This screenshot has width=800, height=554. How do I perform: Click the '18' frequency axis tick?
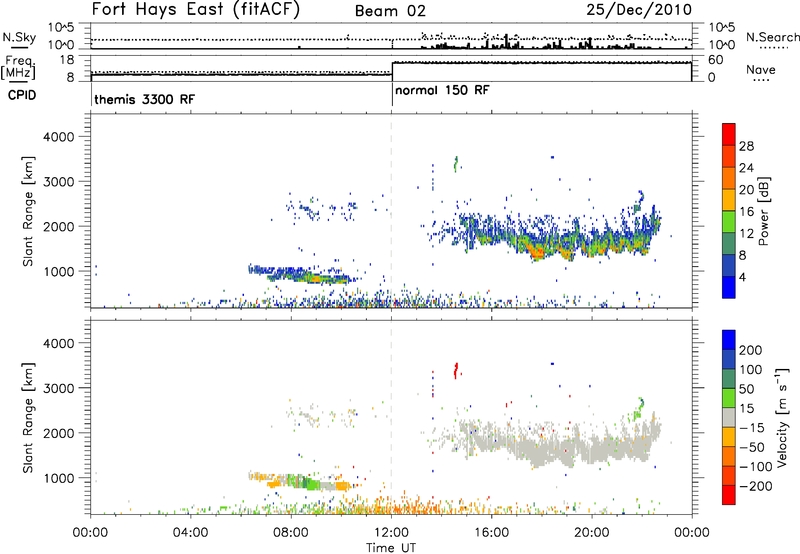pos(67,60)
